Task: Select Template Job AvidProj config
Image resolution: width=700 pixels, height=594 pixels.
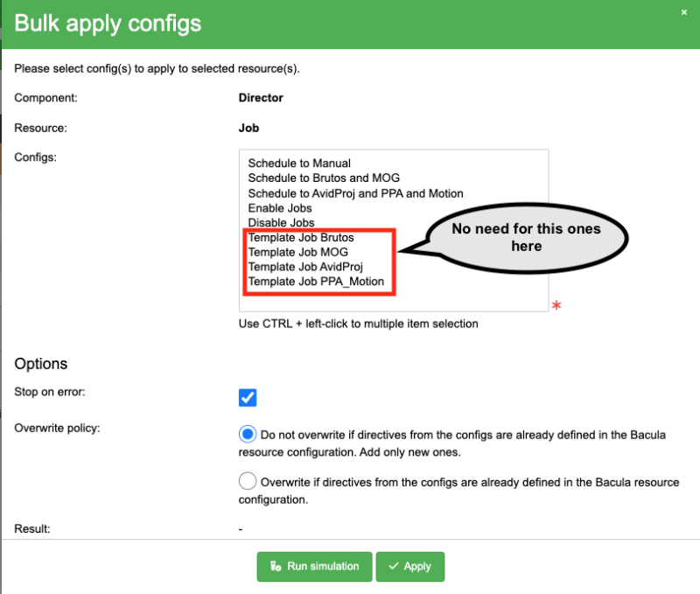Action: pos(305,267)
